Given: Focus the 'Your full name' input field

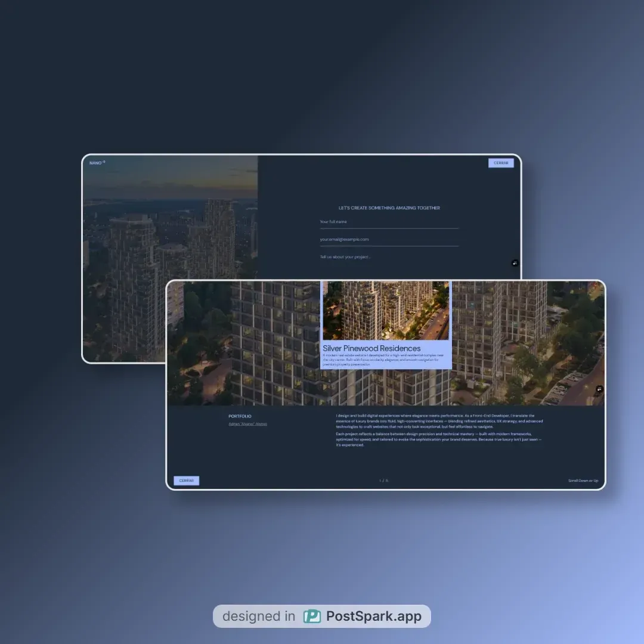Looking at the screenshot, I should 389,222.
